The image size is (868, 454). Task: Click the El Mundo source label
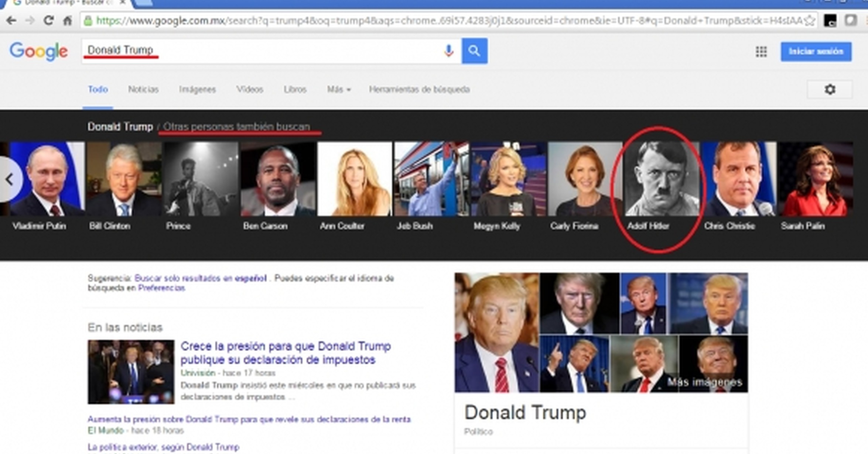(x=105, y=431)
